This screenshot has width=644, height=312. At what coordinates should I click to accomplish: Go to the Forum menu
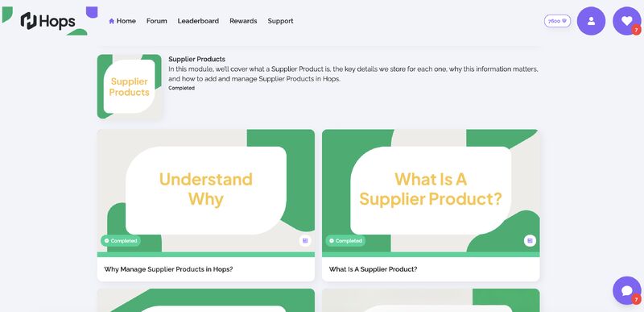(156, 21)
